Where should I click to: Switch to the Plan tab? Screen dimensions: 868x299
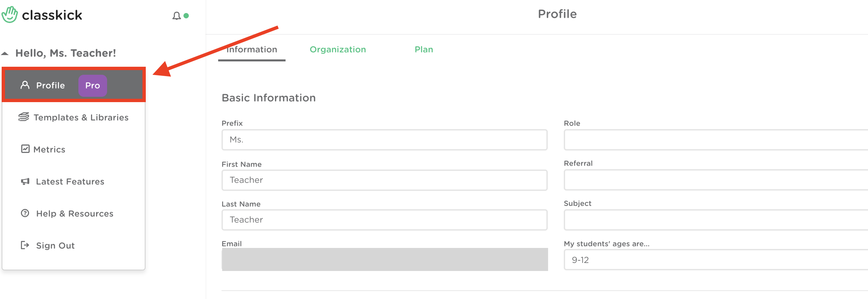[424, 49]
